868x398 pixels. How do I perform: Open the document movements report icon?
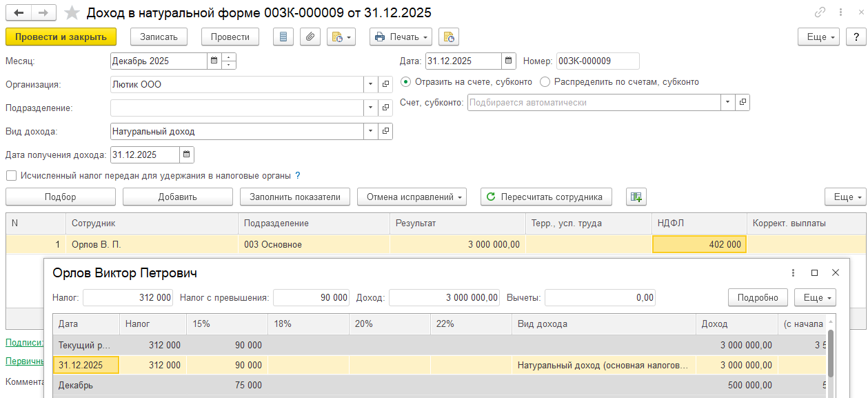(283, 37)
